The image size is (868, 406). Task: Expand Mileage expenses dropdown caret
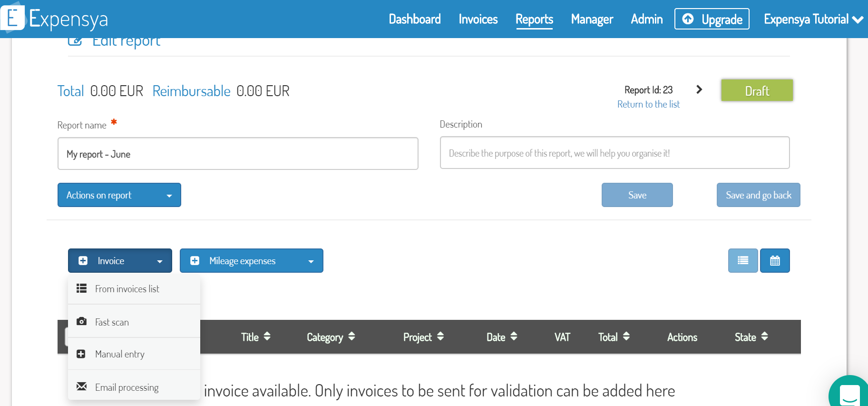point(311,261)
